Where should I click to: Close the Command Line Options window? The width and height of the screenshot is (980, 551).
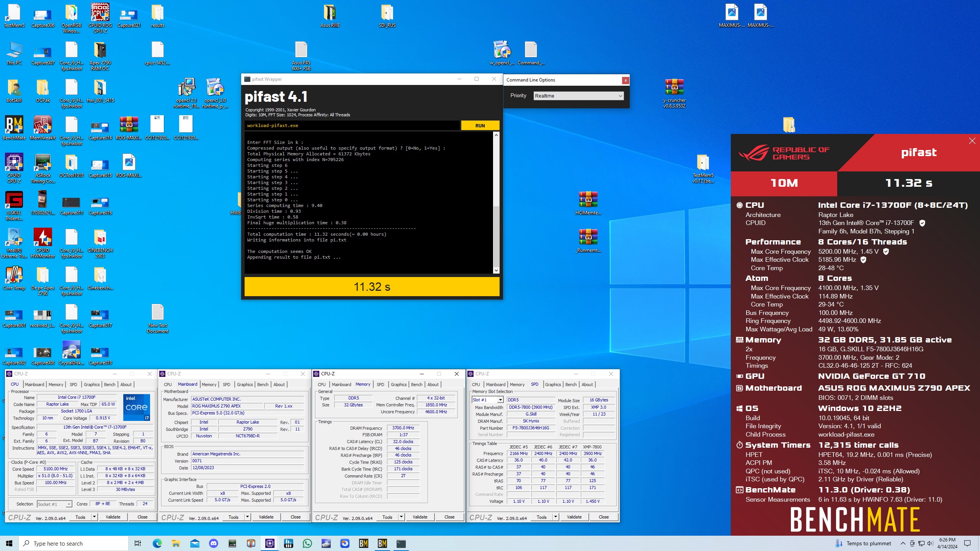[626, 80]
